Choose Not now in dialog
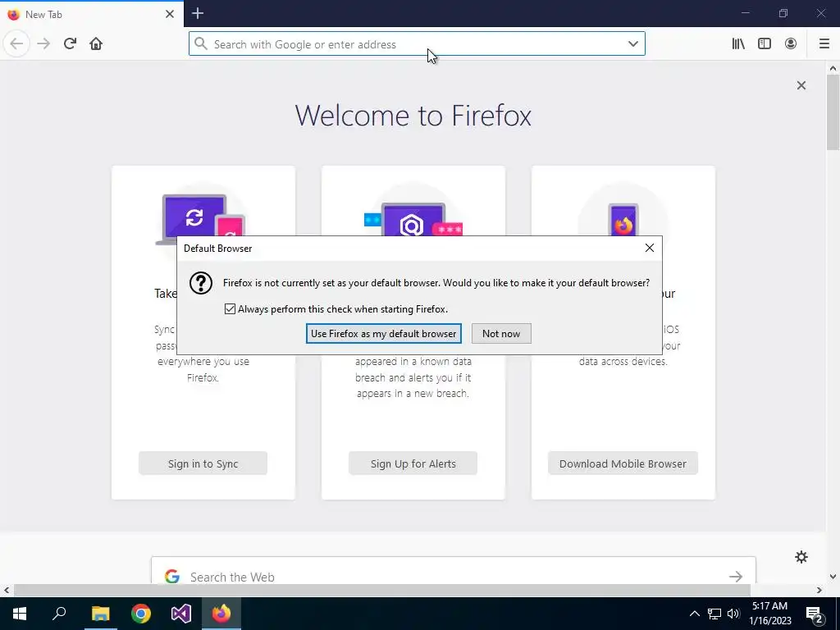Image resolution: width=840 pixels, height=630 pixels. click(x=501, y=334)
